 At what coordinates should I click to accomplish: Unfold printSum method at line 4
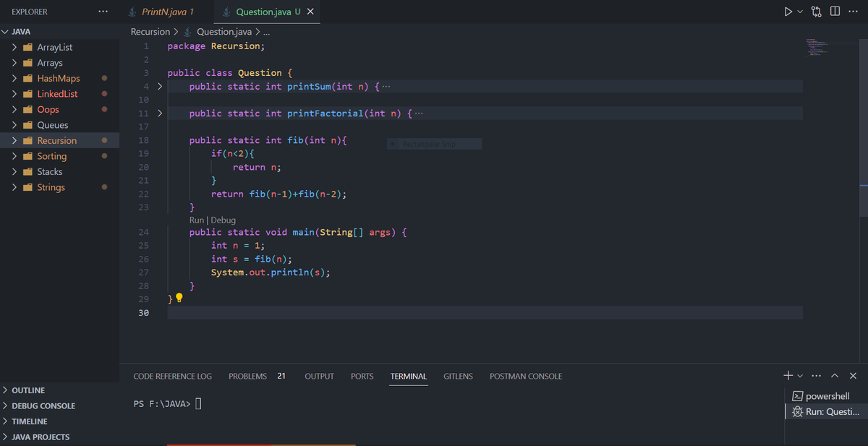[161, 87]
